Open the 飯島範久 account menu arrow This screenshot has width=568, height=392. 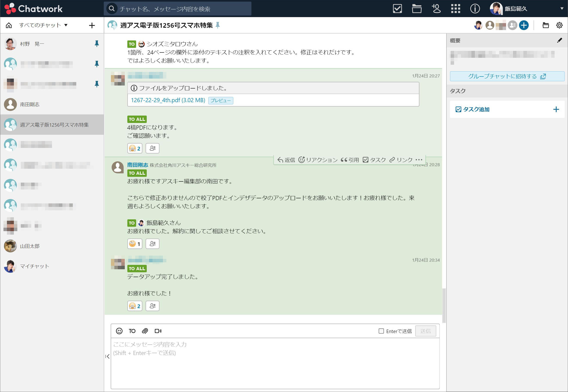pos(562,9)
